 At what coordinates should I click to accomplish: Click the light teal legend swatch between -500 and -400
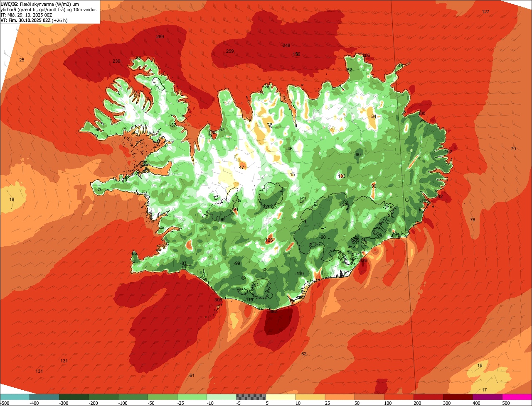(x=15, y=397)
